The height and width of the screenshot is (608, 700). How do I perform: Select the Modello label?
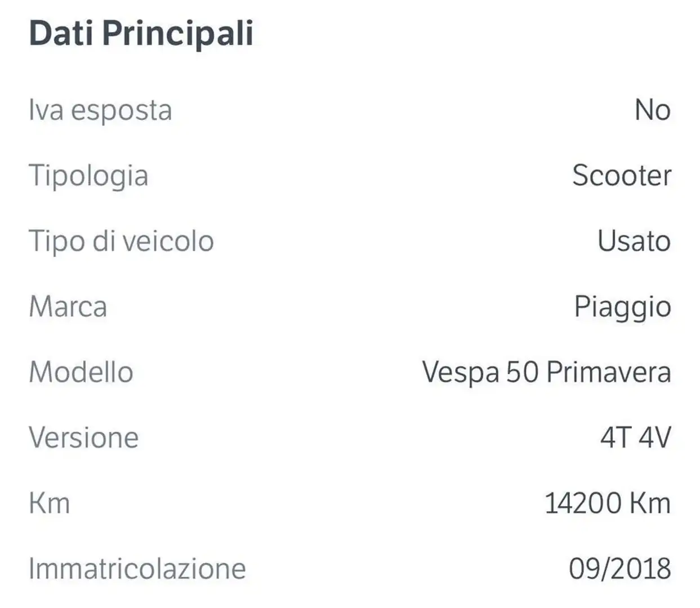81,372
